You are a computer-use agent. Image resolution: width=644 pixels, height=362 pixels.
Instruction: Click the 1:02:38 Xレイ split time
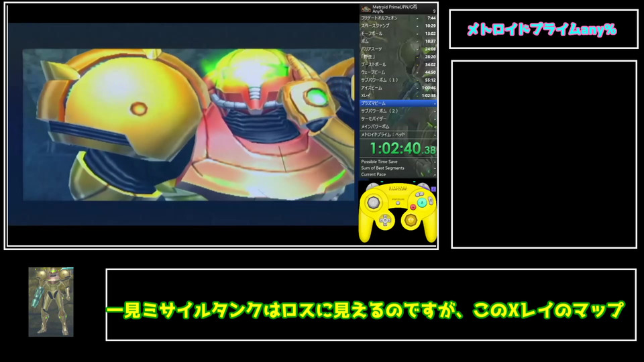click(429, 96)
